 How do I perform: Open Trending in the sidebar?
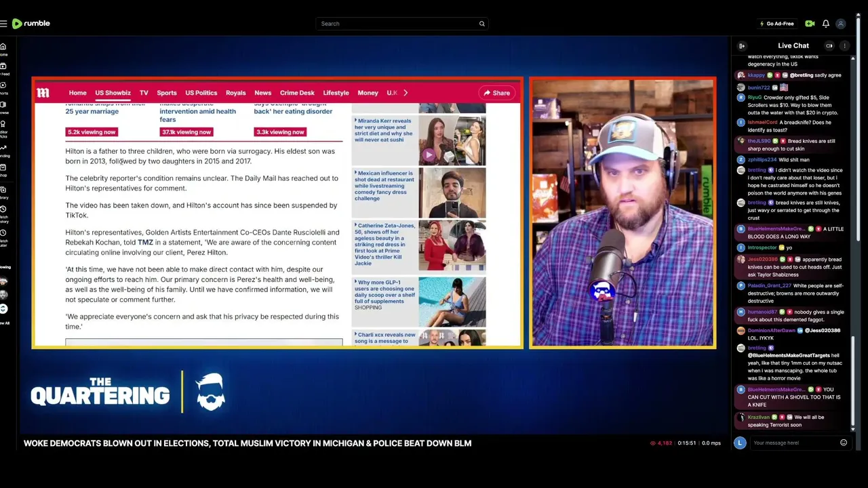coord(3,150)
